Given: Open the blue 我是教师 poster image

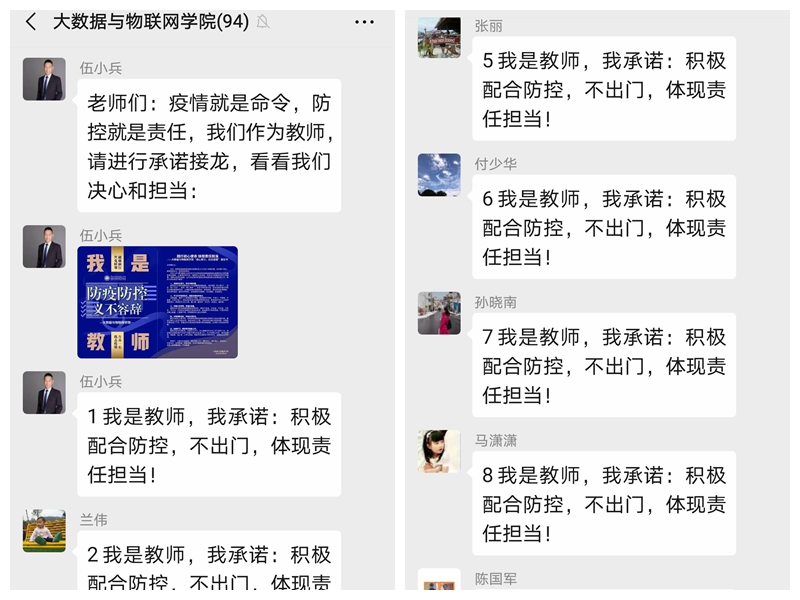Looking at the screenshot, I should [158, 302].
